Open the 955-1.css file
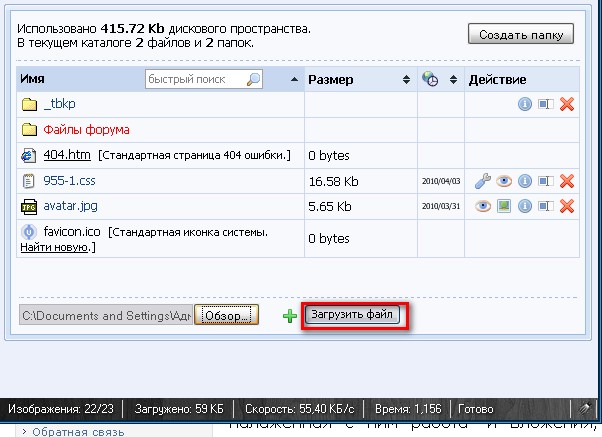Screen dimensions: 602x437 (x=69, y=180)
